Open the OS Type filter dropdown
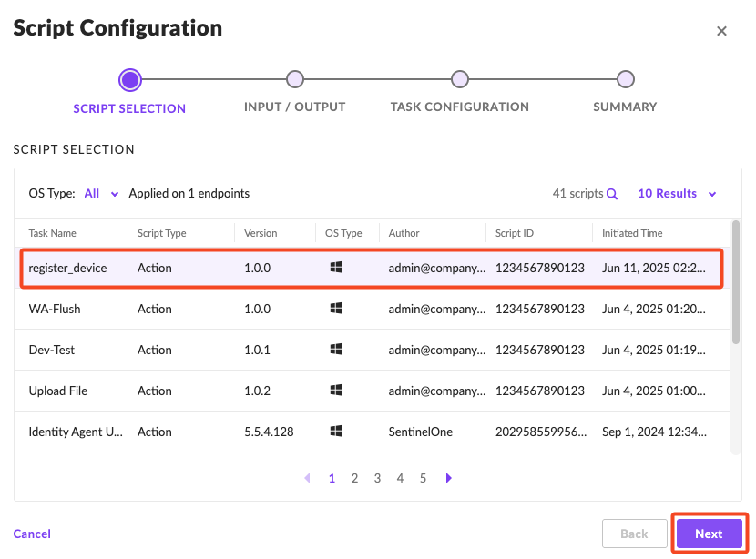Screen dimensions: 756x559 [x=101, y=194]
